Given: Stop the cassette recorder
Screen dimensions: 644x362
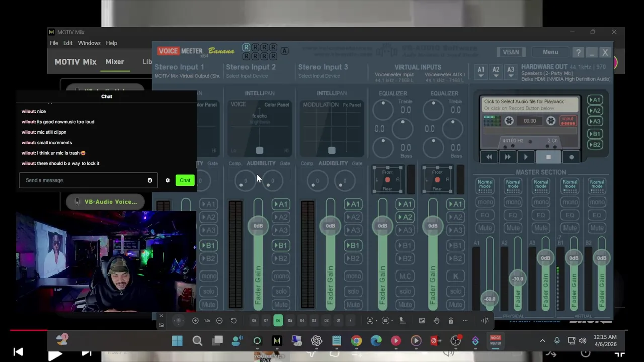Looking at the screenshot, I should (x=548, y=157).
